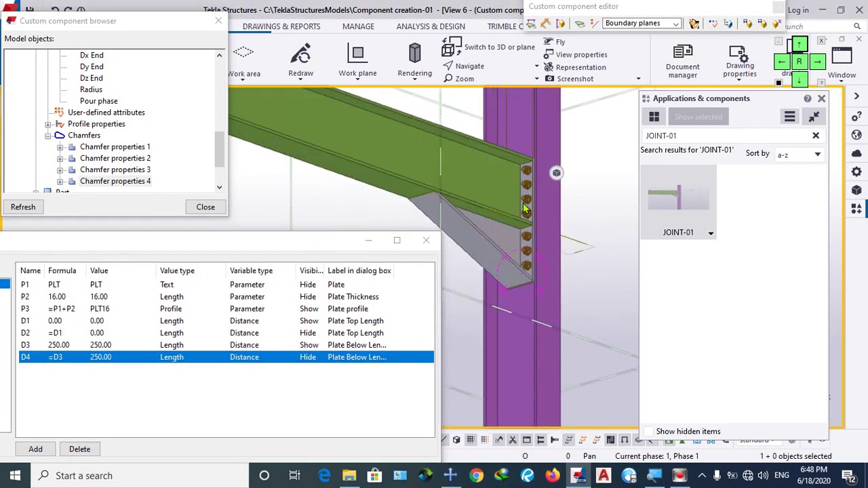This screenshot has height=488, width=868.
Task: Click the Switch to 3D or plane icon
Action: (x=452, y=47)
